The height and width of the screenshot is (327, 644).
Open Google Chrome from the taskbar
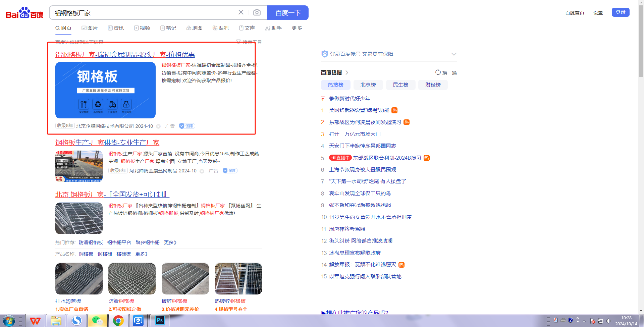tap(118, 321)
